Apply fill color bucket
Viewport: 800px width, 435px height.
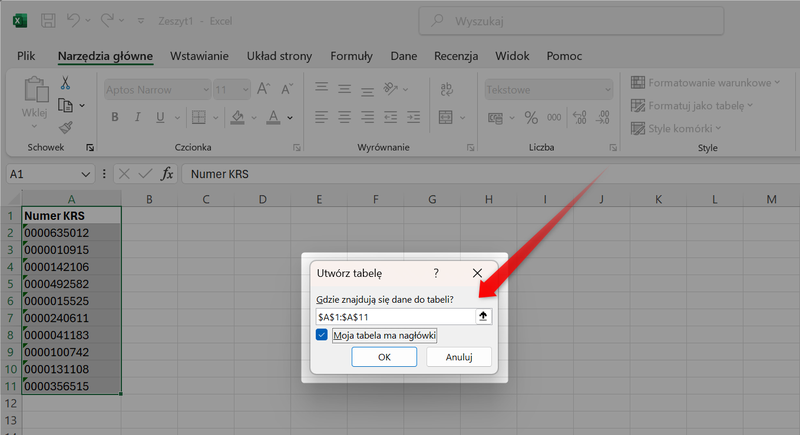pyautogui.click(x=237, y=117)
